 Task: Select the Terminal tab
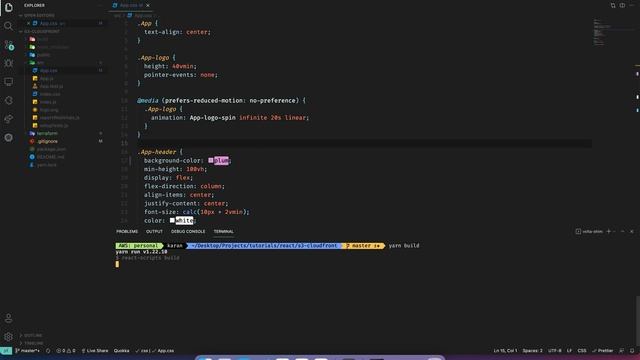tap(224, 231)
